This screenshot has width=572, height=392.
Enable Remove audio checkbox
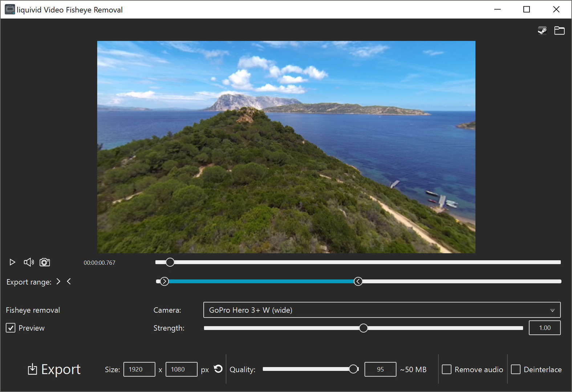[x=447, y=369]
